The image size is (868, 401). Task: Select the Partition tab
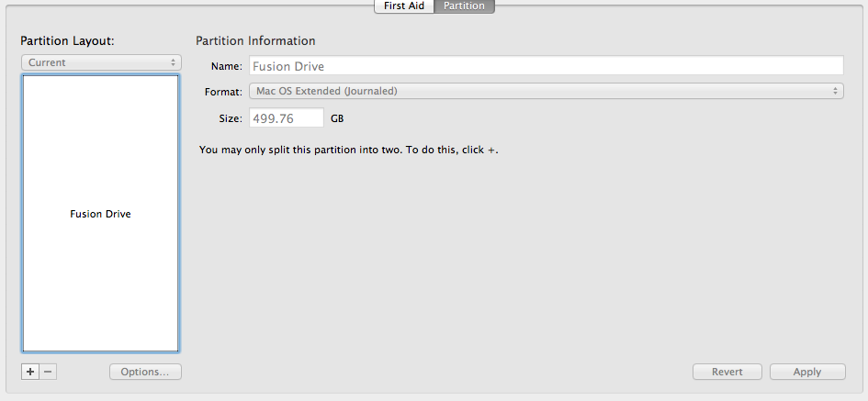coord(464,6)
